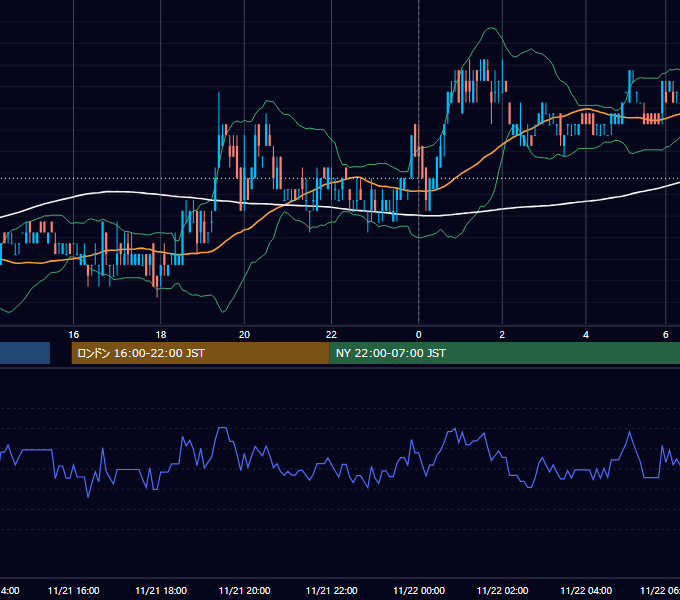Select the NY 22:00-07:00 JST session bar
The image size is (680, 600).
505,353
